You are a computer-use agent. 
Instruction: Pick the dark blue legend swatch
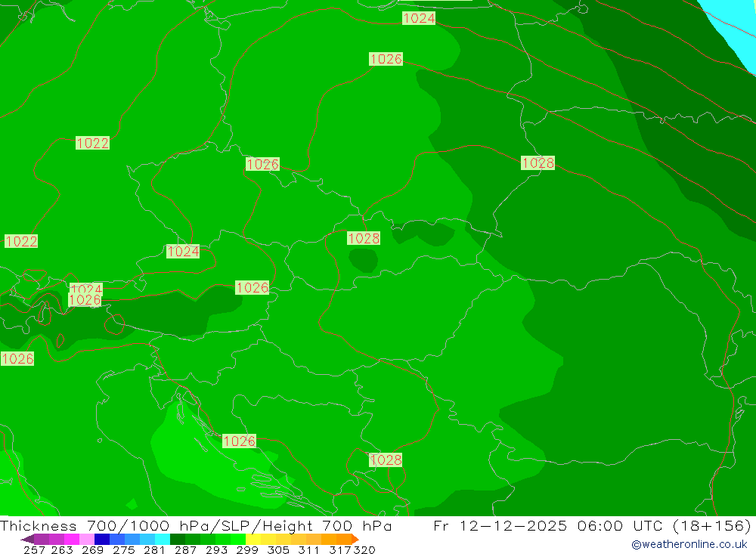click(x=102, y=539)
